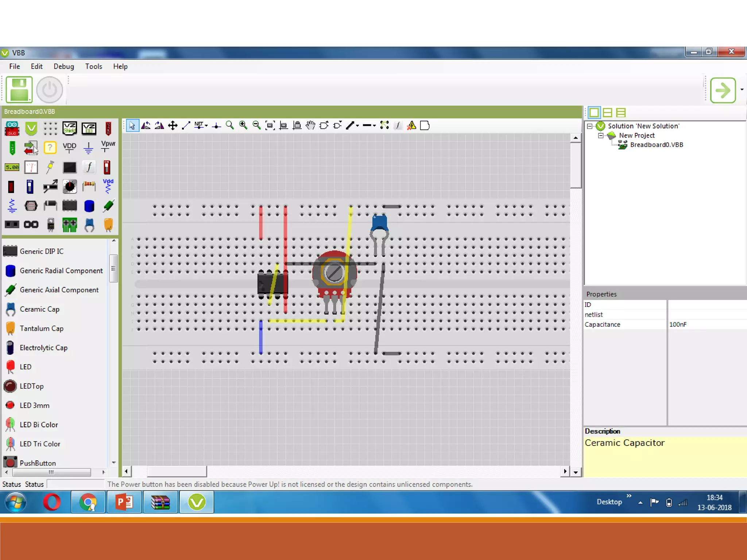This screenshot has height=560, width=747.
Task: Click the zoom out magnifier icon
Action: point(256,125)
